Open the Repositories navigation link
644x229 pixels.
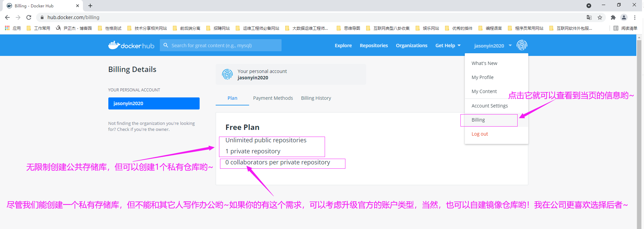(x=373, y=46)
